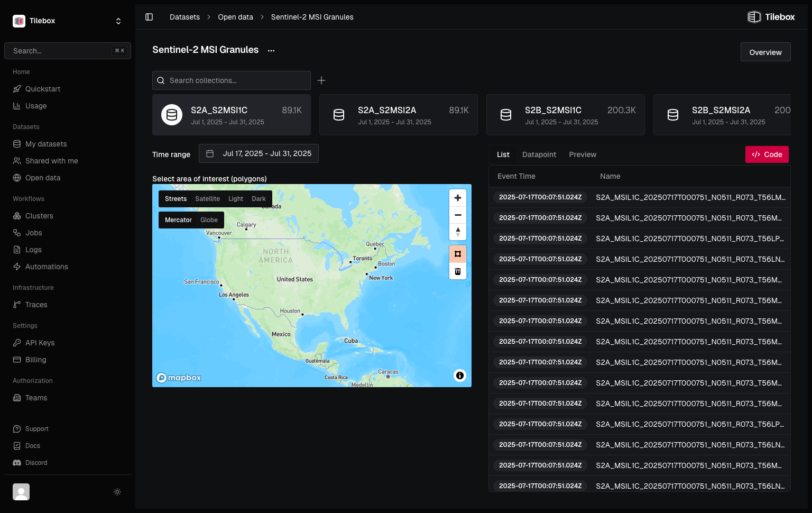Select Streets map style
The image size is (812, 513).
(x=176, y=199)
